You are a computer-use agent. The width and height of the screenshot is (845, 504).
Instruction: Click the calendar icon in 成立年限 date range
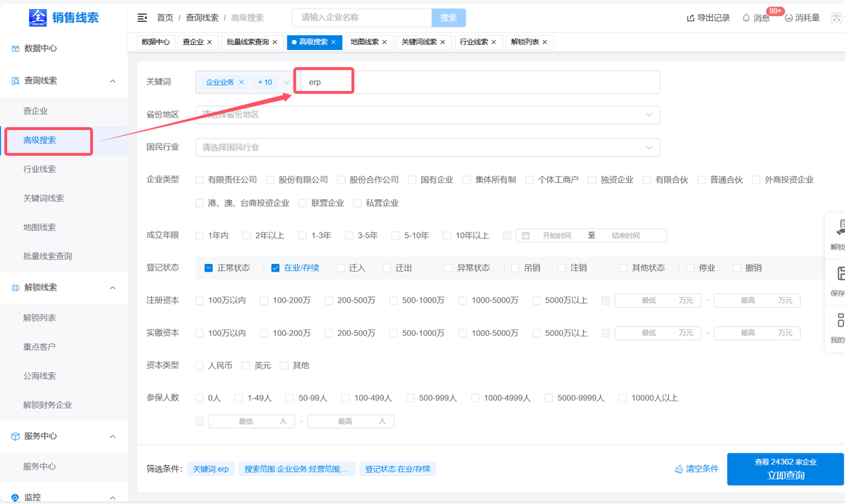pyautogui.click(x=525, y=236)
